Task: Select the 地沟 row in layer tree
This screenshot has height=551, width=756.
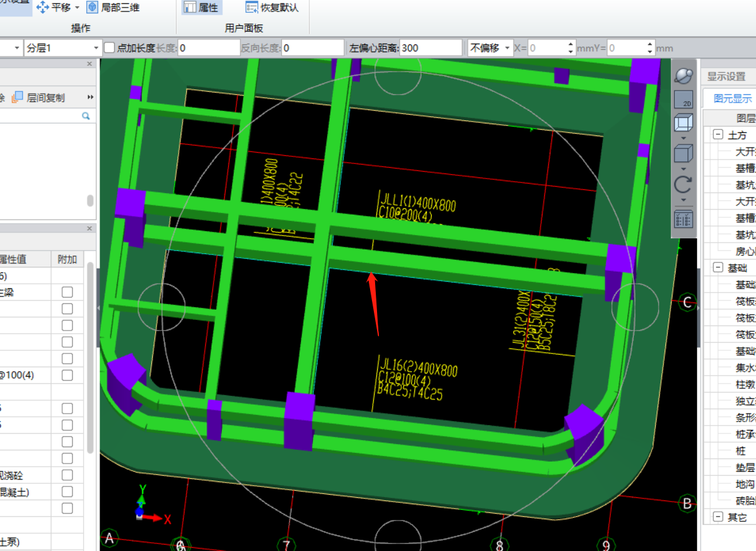Action: 745,484
